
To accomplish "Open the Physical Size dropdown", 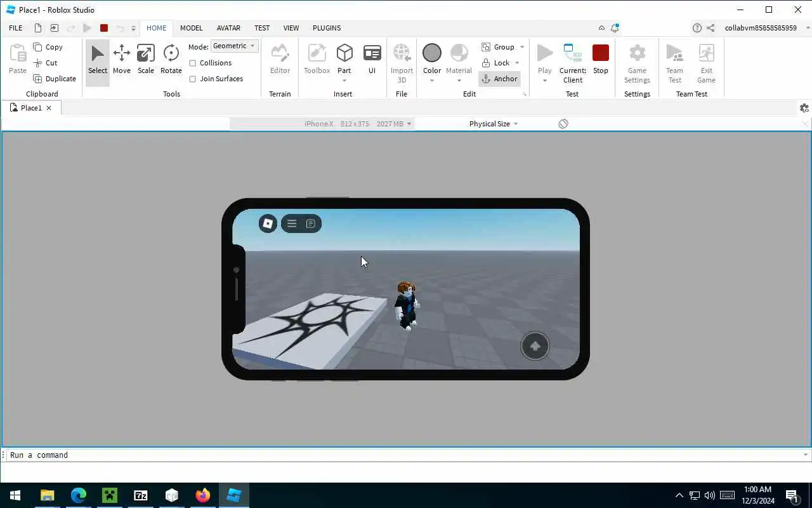I will (494, 124).
